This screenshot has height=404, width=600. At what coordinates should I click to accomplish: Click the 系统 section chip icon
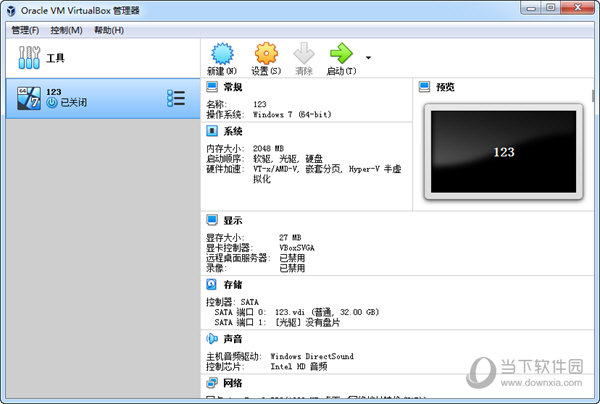coord(212,131)
